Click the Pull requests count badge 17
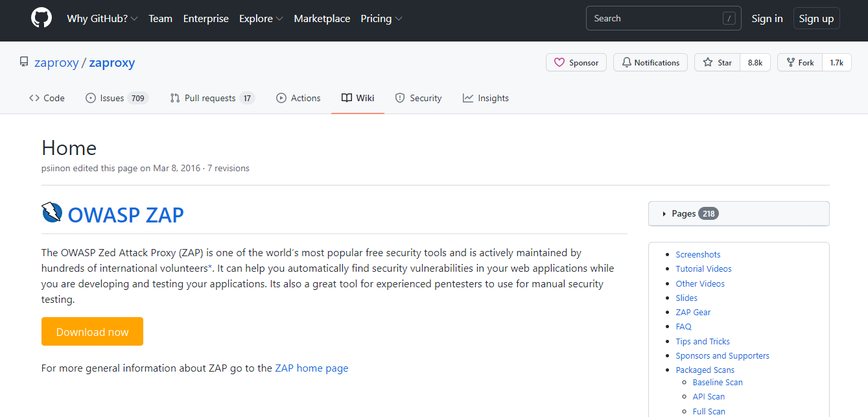The image size is (868, 417). (246, 98)
